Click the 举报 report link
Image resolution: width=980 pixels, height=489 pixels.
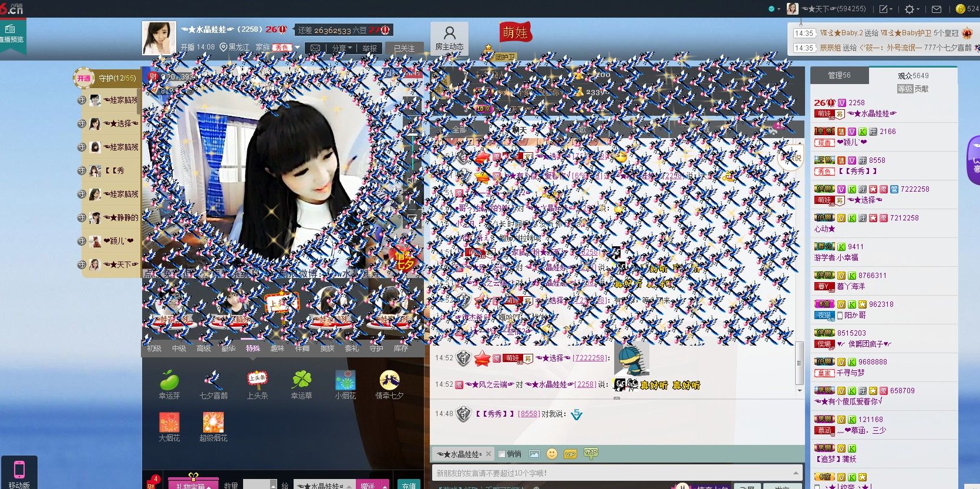click(x=370, y=48)
